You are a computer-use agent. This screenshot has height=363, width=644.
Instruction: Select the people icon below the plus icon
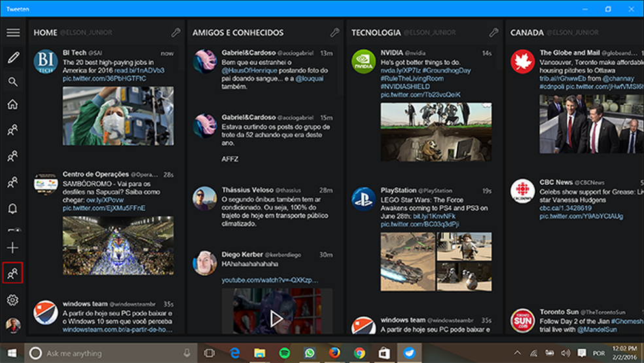[12, 273]
